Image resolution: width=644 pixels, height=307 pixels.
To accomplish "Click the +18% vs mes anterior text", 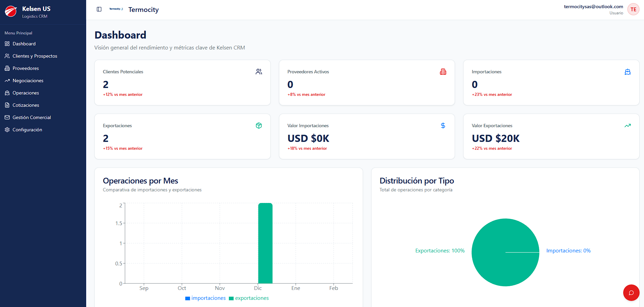I will tap(307, 148).
